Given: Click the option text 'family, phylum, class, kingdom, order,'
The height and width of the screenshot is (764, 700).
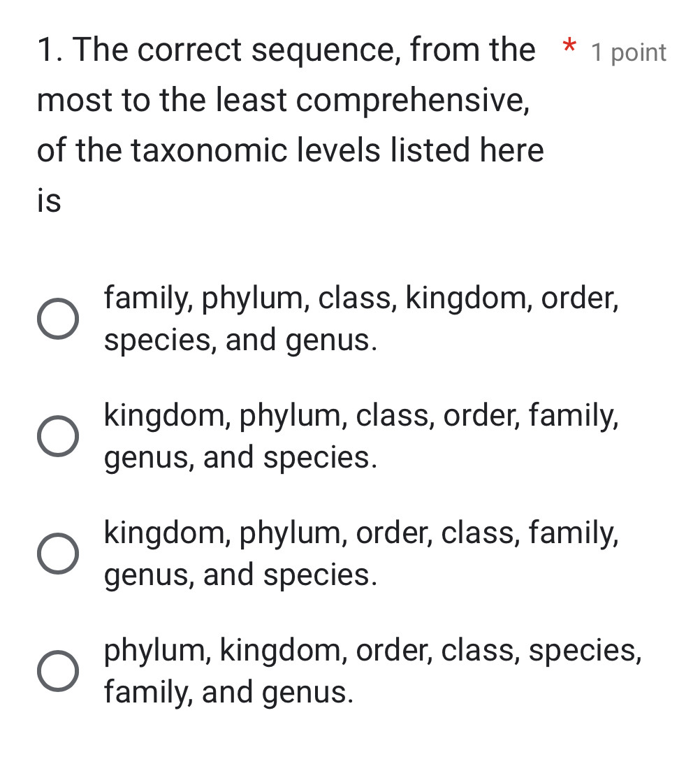Looking at the screenshot, I should (361, 298).
